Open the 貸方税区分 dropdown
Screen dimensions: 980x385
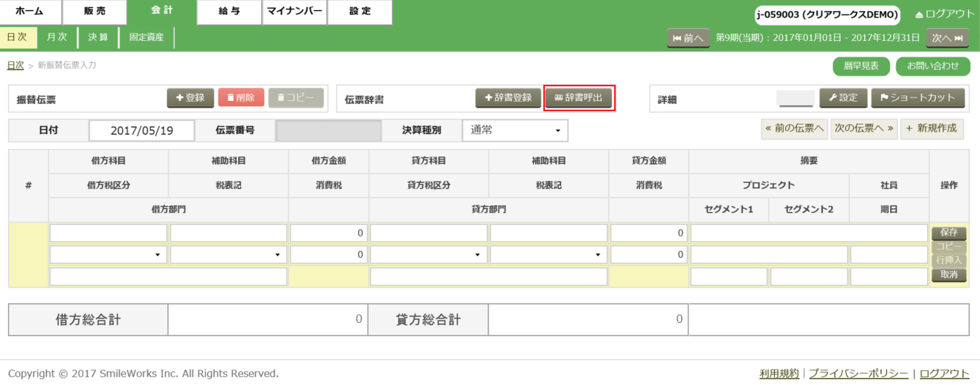(428, 255)
